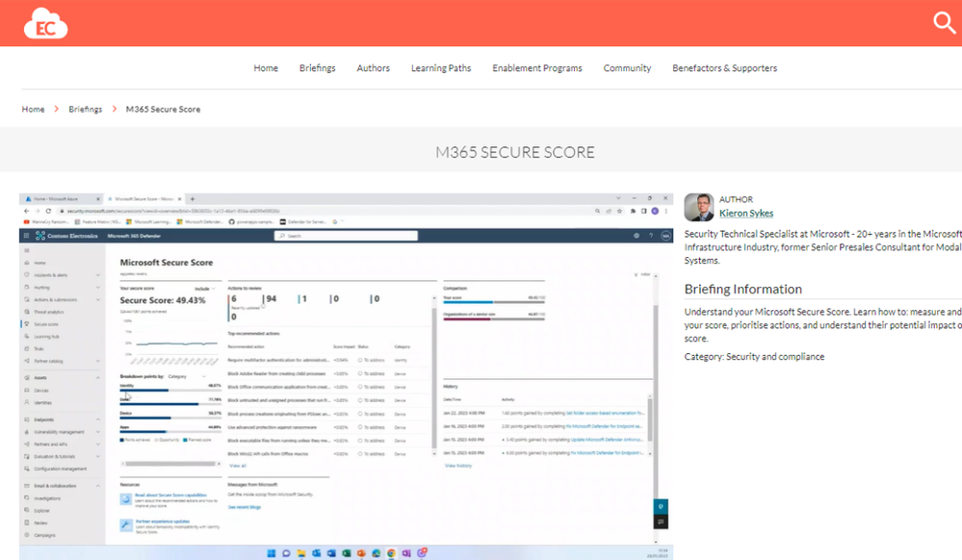Click the browser extensions puzzle icon

633,211
